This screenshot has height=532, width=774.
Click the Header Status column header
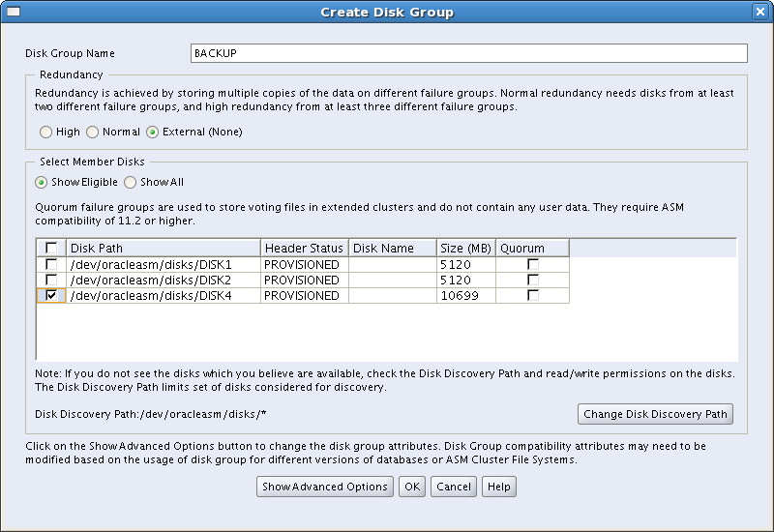pos(305,248)
